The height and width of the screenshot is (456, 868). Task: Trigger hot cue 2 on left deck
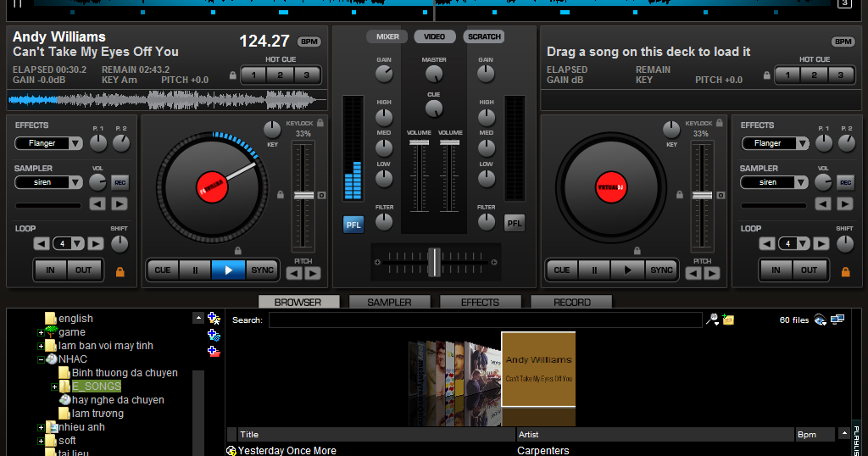coord(280,75)
